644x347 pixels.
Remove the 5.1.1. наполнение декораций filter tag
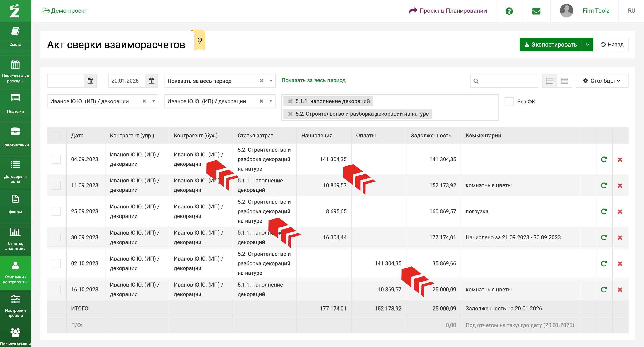(290, 101)
